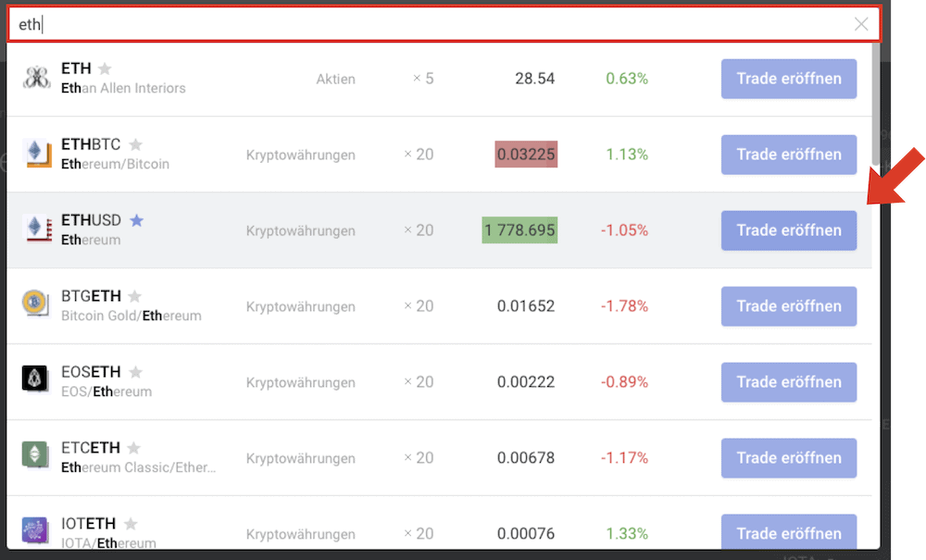The height and width of the screenshot is (560, 926).
Task: Click the price 28.54
Action: 534,79
